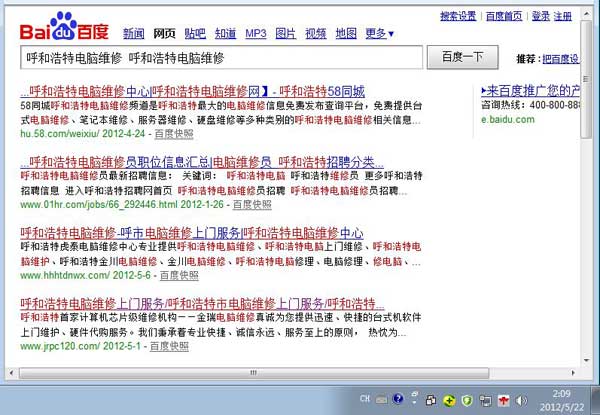Switch to MP3 search tab

pyautogui.click(x=256, y=34)
